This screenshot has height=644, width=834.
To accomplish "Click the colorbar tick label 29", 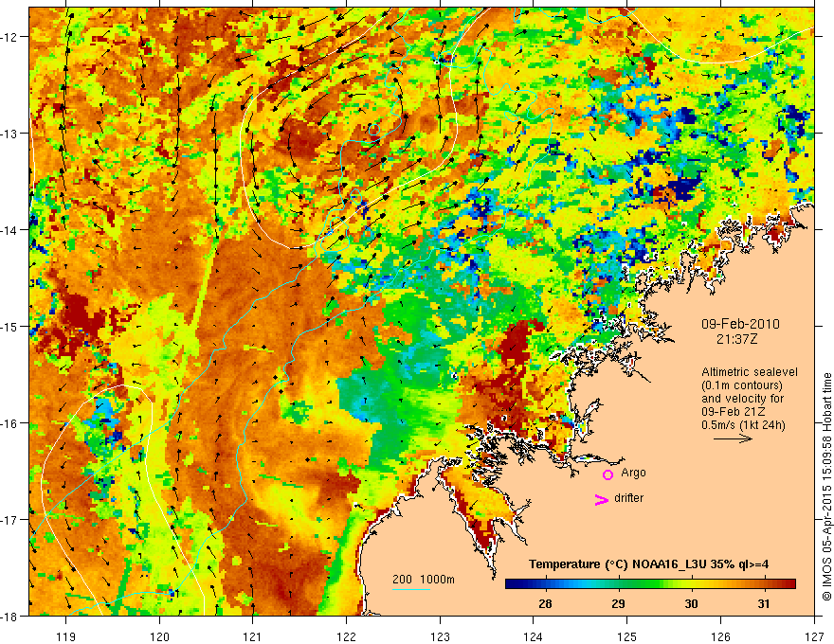I will (618, 604).
